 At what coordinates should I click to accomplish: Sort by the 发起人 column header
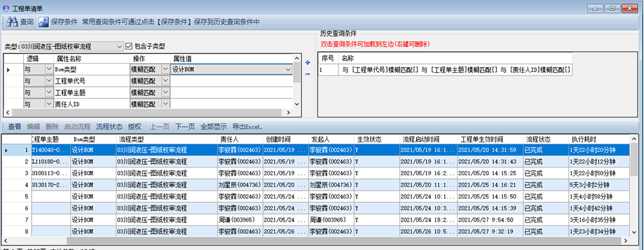331,139
